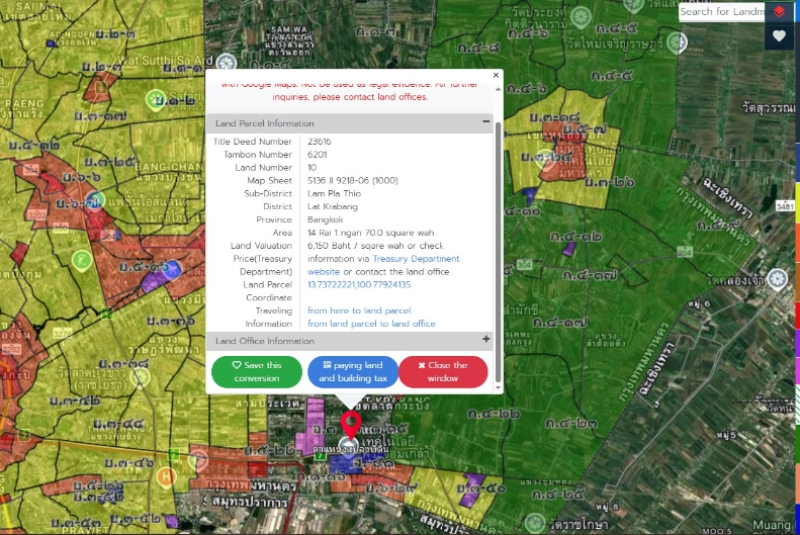The image size is (800, 535).
Task: Click the white circular marker at top right
Action: 677,43
